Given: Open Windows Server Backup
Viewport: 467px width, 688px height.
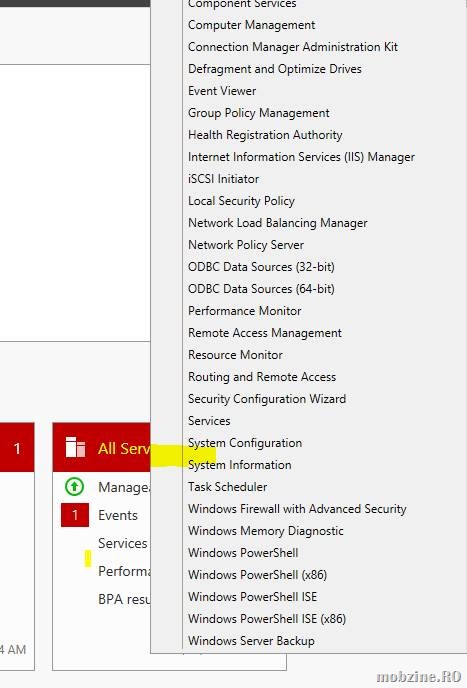Looking at the screenshot, I should tap(251, 641).
